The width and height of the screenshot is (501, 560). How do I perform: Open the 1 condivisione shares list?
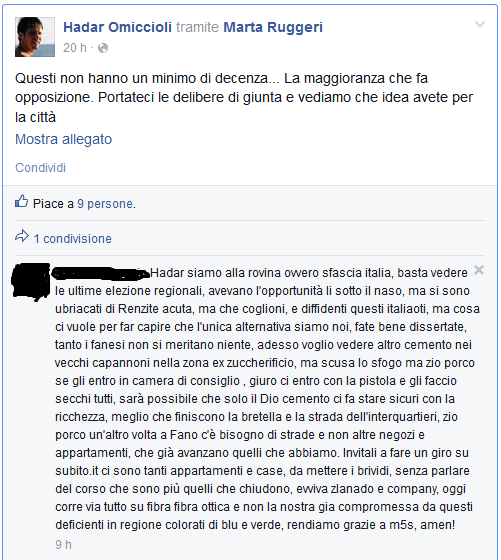[x=72, y=239]
